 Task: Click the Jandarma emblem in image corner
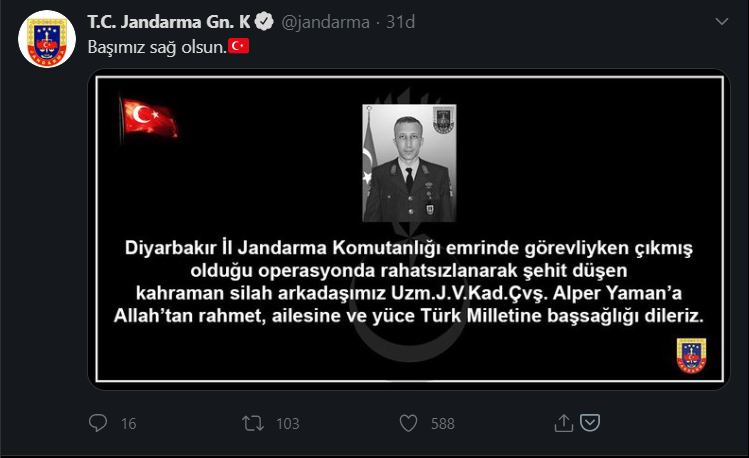point(691,356)
